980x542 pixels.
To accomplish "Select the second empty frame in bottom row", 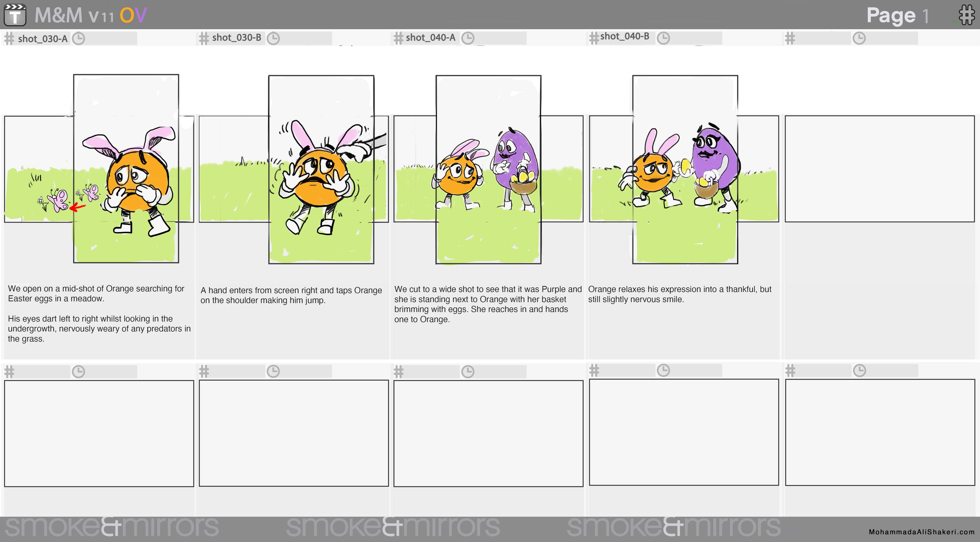I will tap(294, 433).
